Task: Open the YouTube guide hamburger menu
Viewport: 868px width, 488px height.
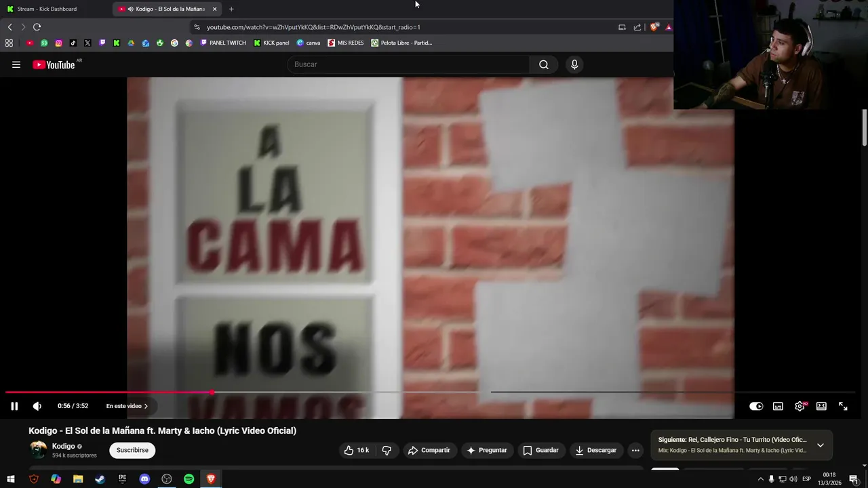Action: [x=16, y=64]
